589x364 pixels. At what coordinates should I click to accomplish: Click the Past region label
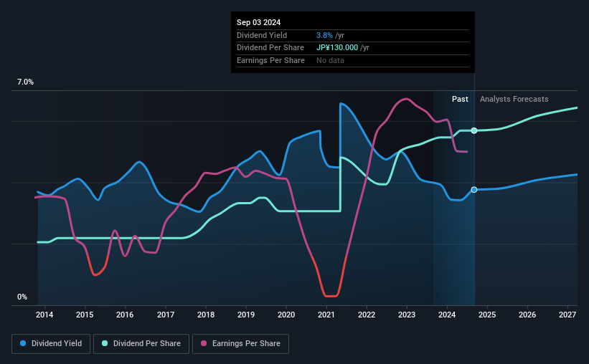click(460, 99)
